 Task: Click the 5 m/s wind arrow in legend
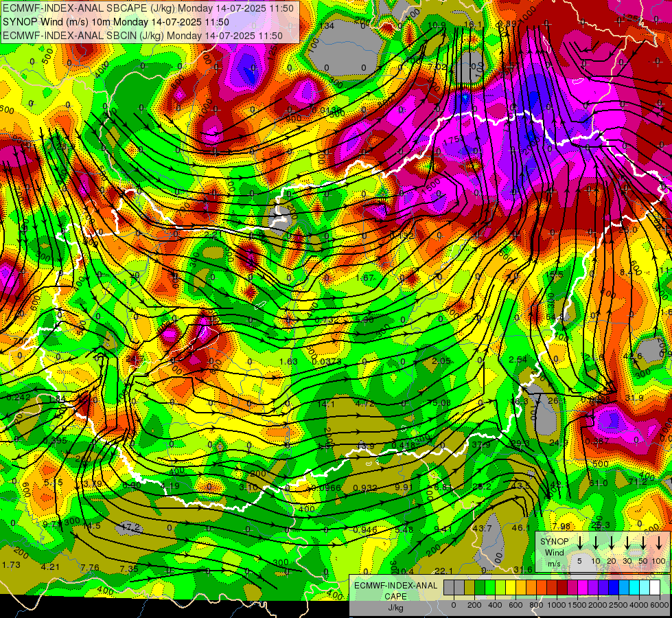point(579,542)
